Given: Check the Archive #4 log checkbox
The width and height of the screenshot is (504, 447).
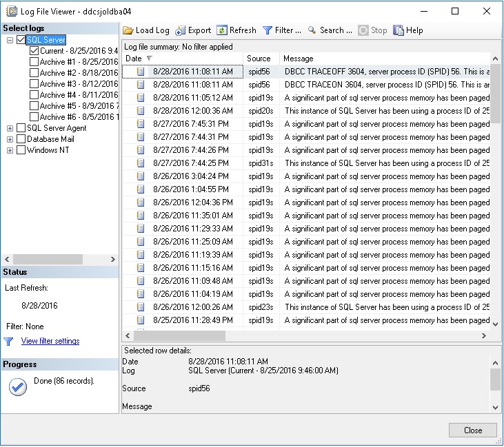Looking at the screenshot, I should coord(34,95).
